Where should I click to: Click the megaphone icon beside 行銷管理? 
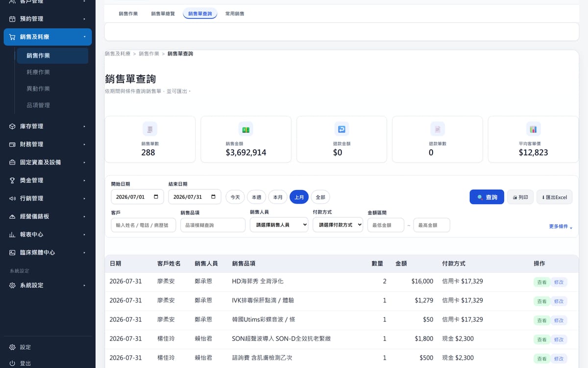tap(12, 198)
